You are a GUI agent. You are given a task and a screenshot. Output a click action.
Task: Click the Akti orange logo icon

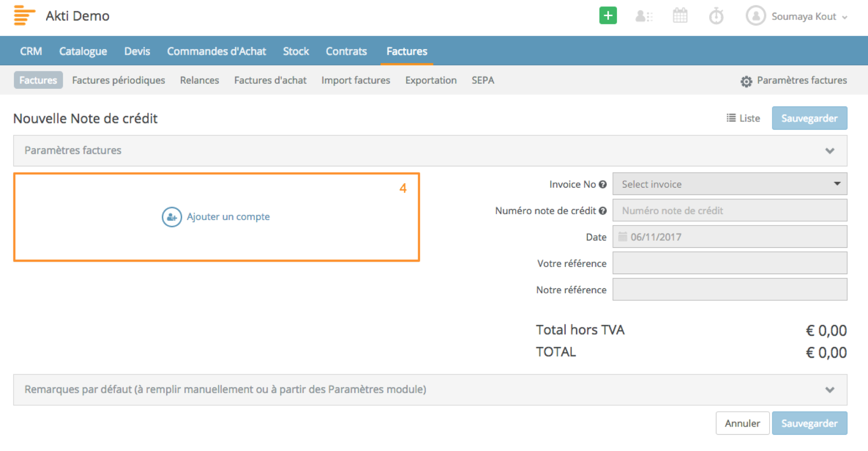tap(24, 15)
